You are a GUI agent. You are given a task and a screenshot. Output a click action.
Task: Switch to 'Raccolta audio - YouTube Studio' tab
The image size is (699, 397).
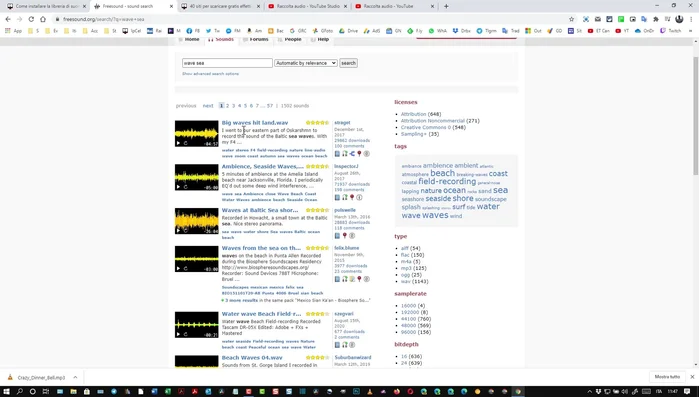(307, 6)
